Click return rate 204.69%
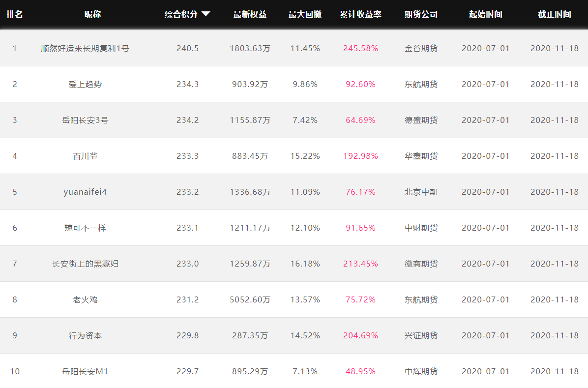The height and width of the screenshot is (388, 588). [x=360, y=335]
